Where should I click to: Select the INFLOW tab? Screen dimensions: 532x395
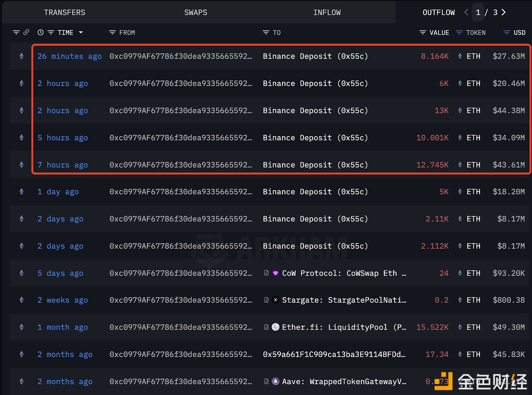tap(327, 12)
